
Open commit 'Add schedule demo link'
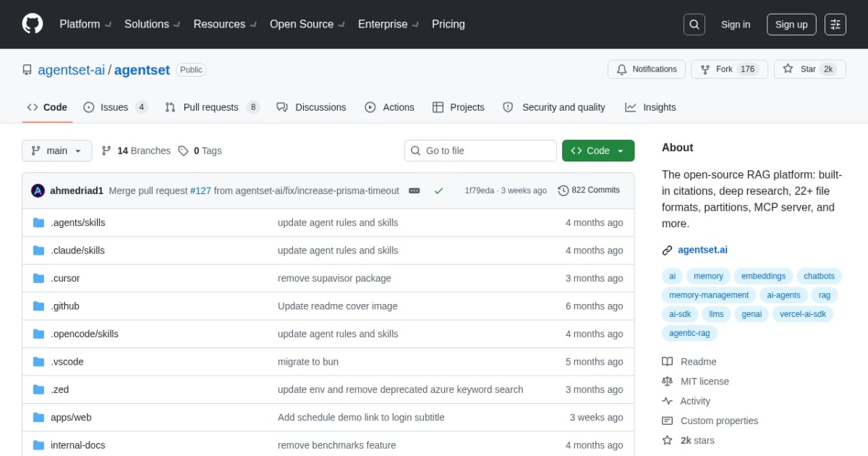tap(361, 418)
